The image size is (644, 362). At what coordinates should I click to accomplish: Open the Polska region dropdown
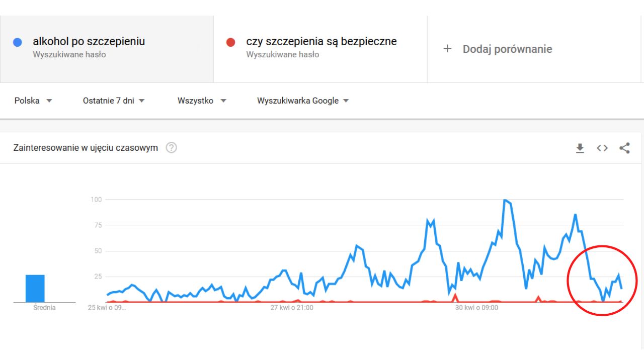tap(33, 101)
